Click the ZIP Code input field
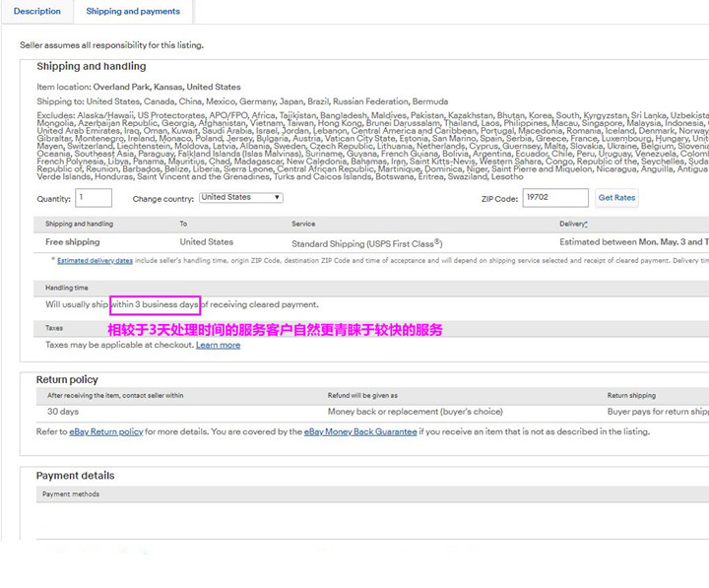 pos(555,198)
